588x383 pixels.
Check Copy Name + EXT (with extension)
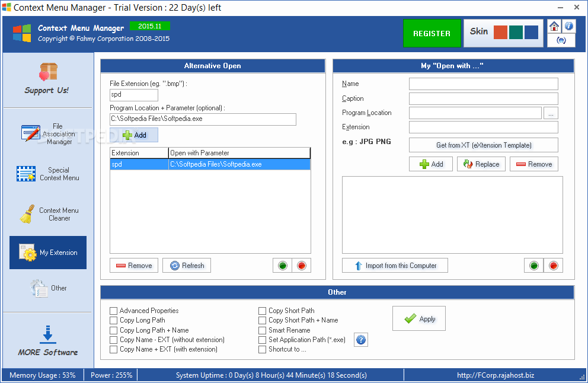(114, 349)
